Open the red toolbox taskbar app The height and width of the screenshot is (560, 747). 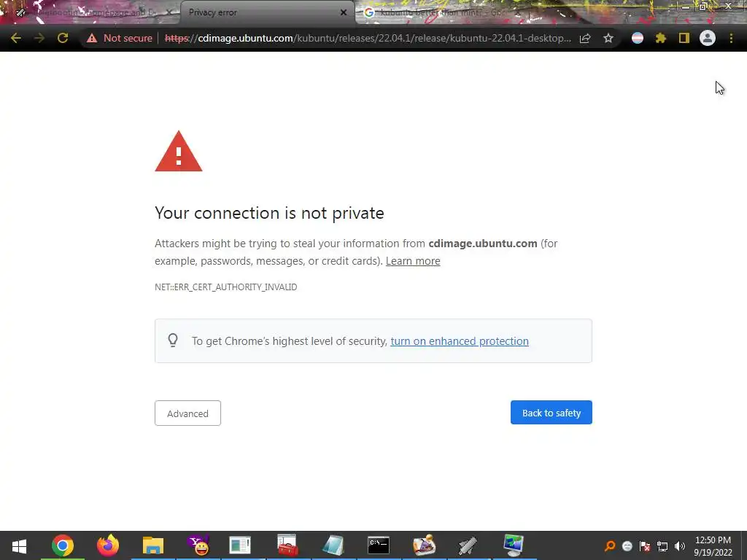coord(287,545)
